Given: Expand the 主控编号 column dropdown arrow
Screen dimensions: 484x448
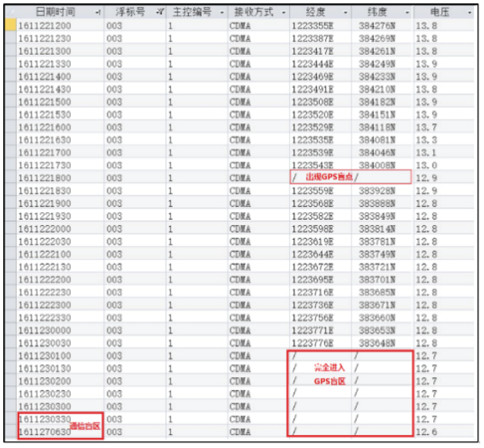Looking at the screenshot, I should coord(221,13).
